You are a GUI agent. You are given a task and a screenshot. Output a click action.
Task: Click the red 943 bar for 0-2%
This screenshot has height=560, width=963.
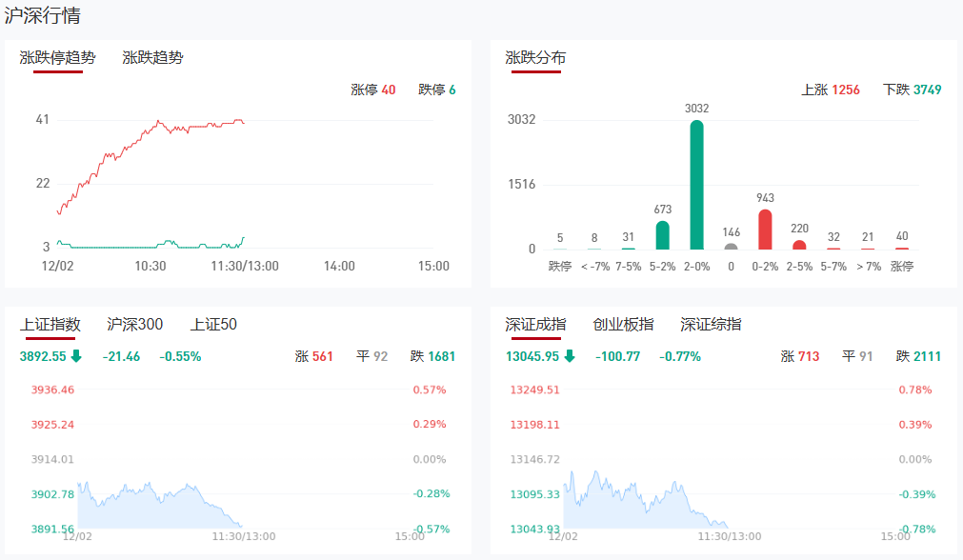point(765,230)
